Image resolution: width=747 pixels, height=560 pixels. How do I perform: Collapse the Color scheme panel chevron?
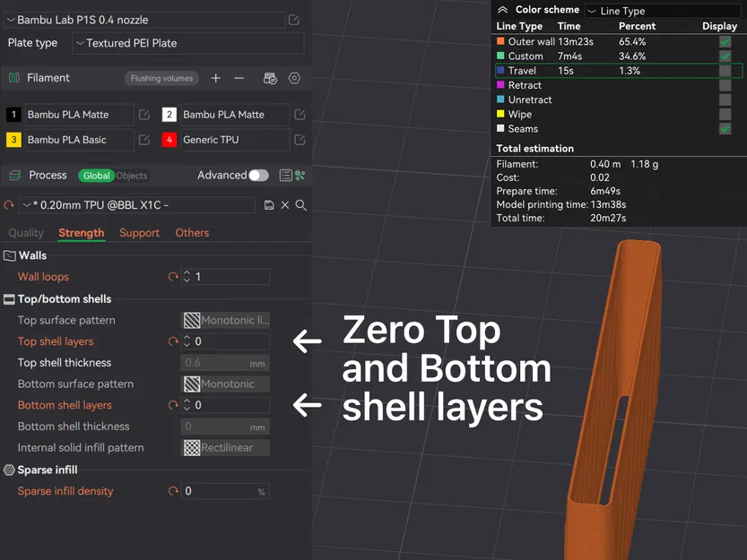coord(502,10)
